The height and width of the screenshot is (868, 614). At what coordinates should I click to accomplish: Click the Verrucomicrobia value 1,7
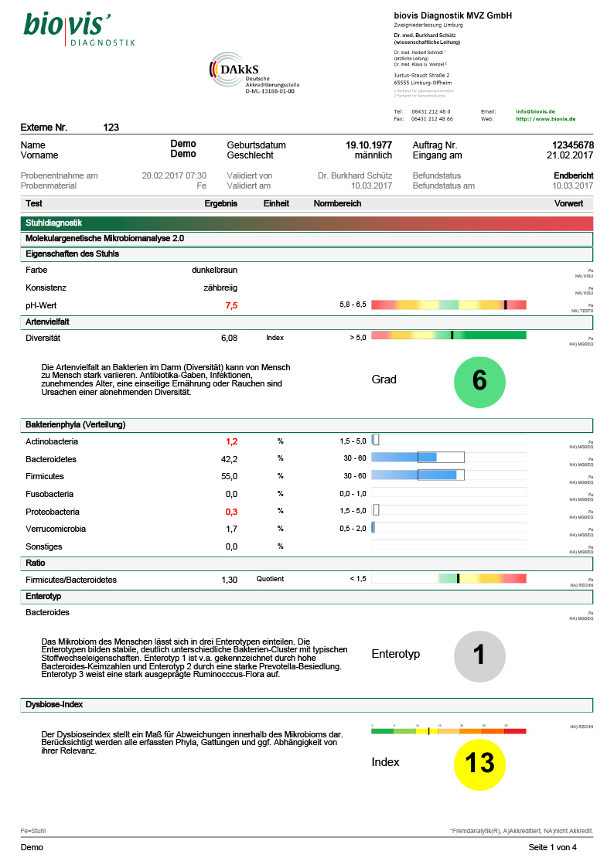(231, 529)
